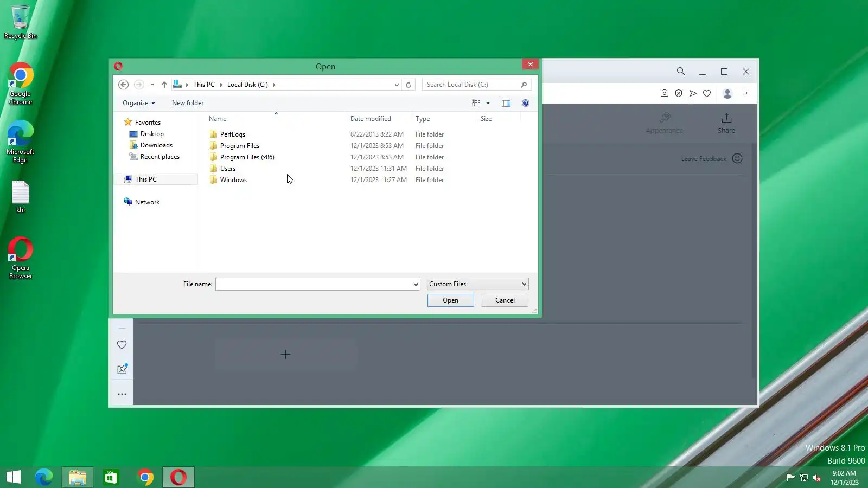Switch to Opera on taskbar
868x488 pixels.
tap(178, 477)
